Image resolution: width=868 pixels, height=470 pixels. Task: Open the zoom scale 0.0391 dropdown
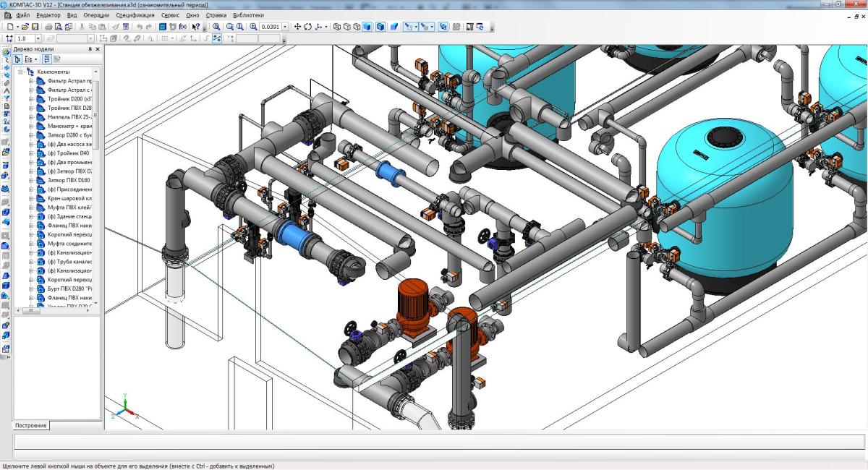click(285, 27)
